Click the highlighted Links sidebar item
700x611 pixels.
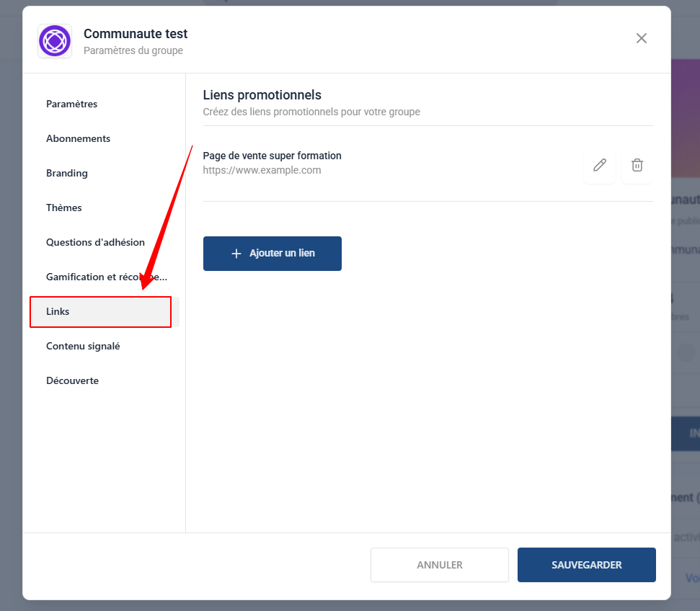(x=101, y=311)
